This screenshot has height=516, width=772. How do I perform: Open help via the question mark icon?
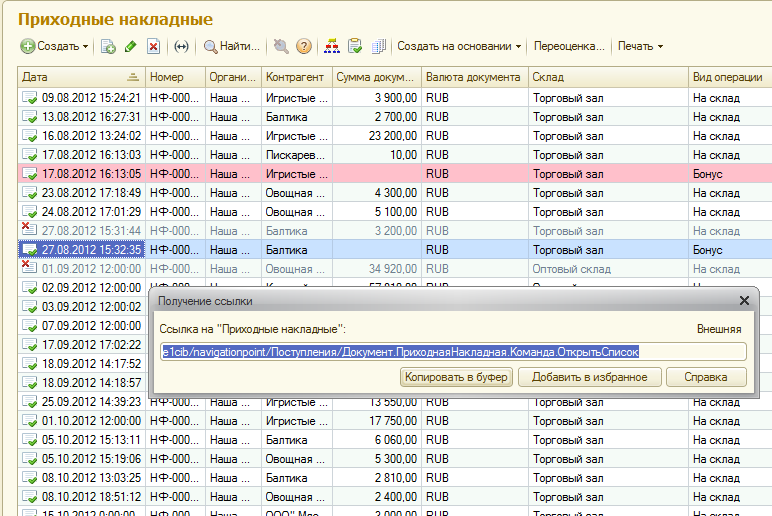(304, 46)
